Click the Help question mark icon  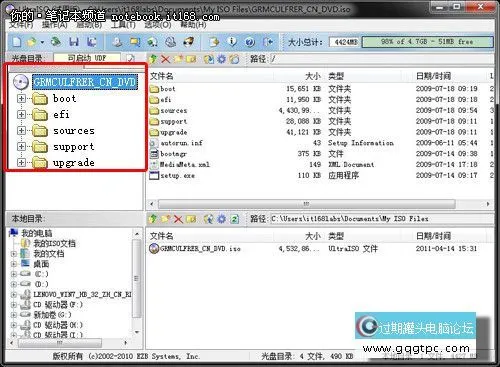click(250, 42)
